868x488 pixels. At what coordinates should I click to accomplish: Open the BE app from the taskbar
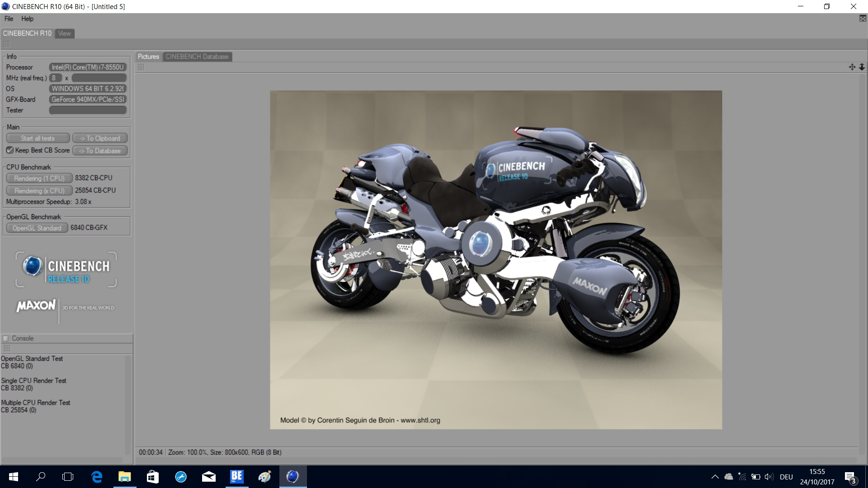pyautogui.click(x=236, y=477)
